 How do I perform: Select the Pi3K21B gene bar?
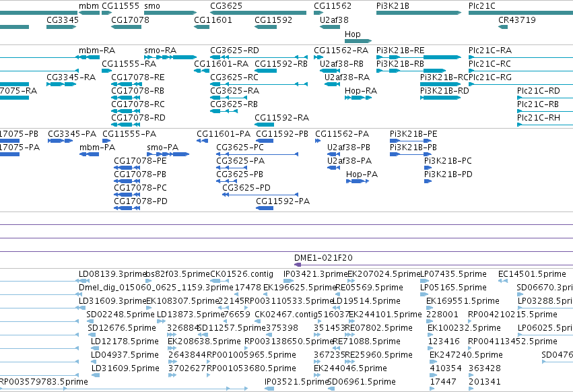419,13
